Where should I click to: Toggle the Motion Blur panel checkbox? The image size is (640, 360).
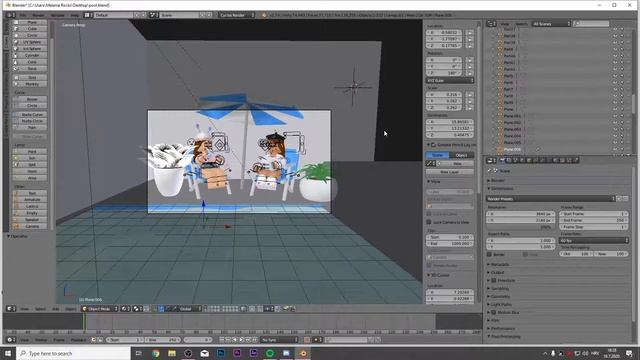click(494, 312)
